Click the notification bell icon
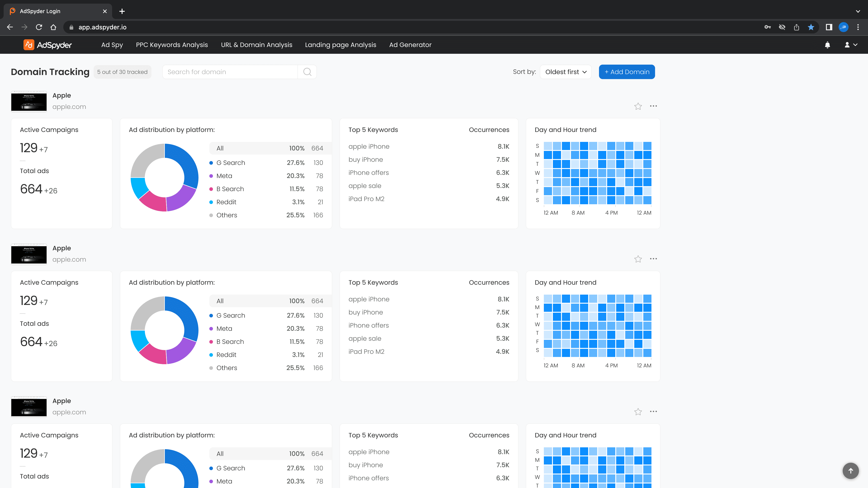The image size is (868, 488). tap(827, 45)
